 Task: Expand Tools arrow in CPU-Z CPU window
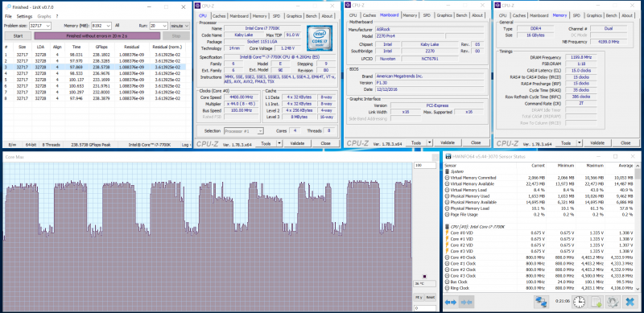click(279, 143)
